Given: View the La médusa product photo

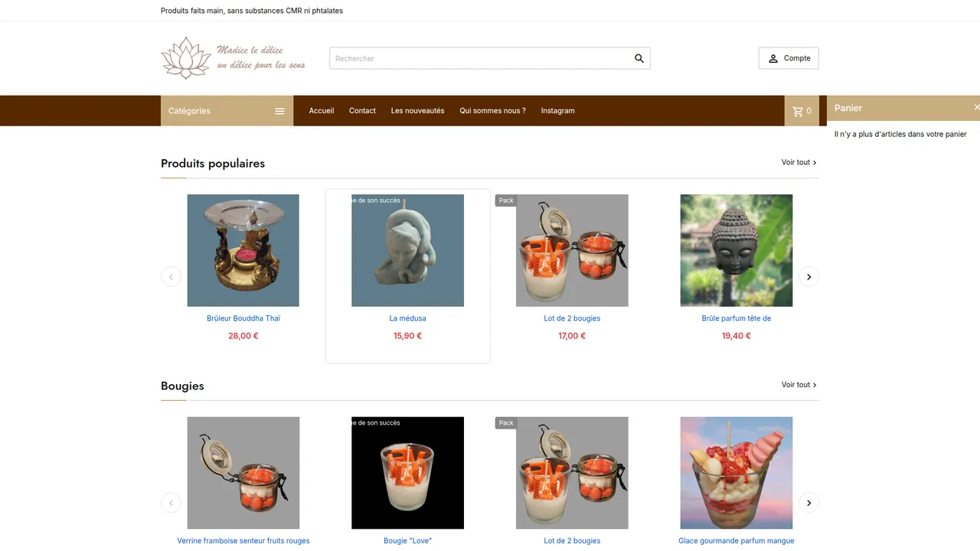Looking at the screenshot, I should [x=408, y=250].
